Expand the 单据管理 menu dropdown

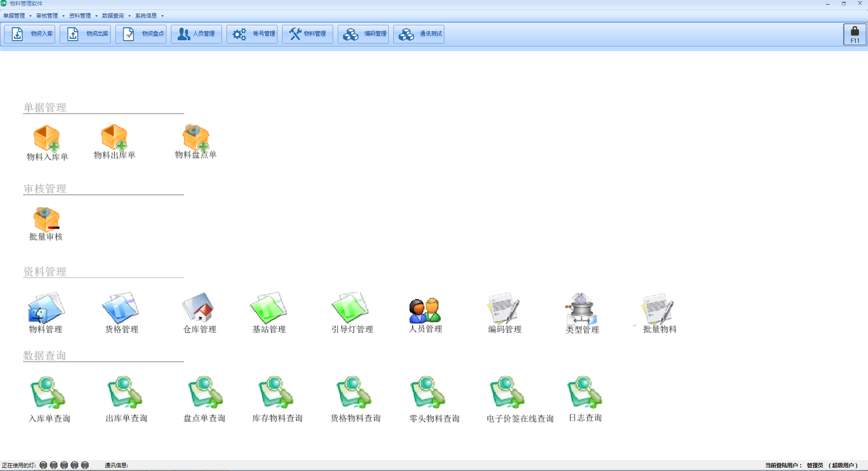(17, 16)
